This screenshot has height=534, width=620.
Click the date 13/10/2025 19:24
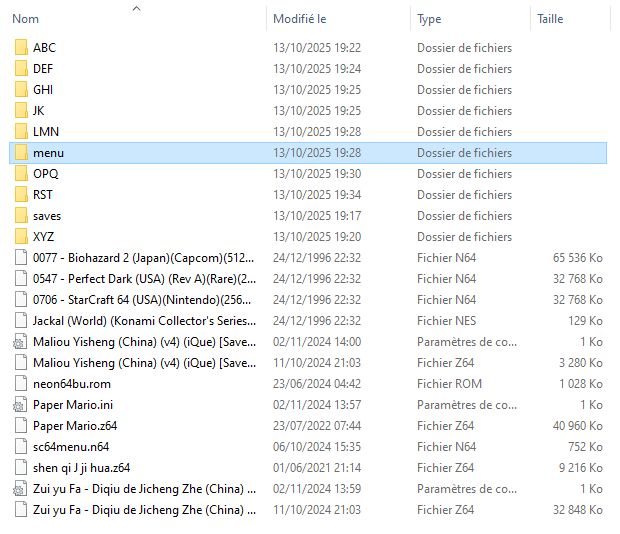pyautogui.click(x=317, y=69)
